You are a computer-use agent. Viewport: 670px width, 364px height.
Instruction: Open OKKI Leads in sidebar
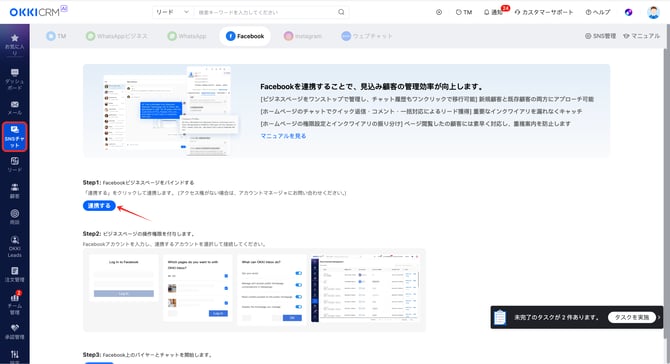point(15,247)
